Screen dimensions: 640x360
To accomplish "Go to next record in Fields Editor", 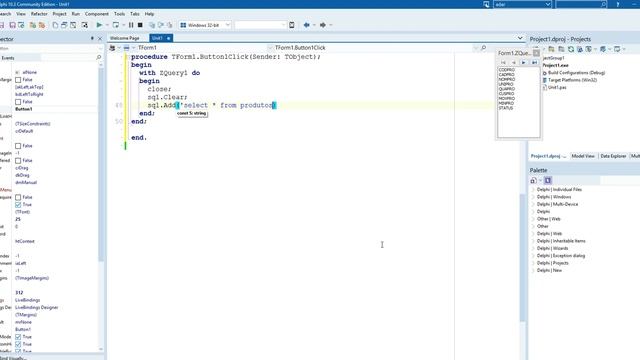I will point(524,62).
